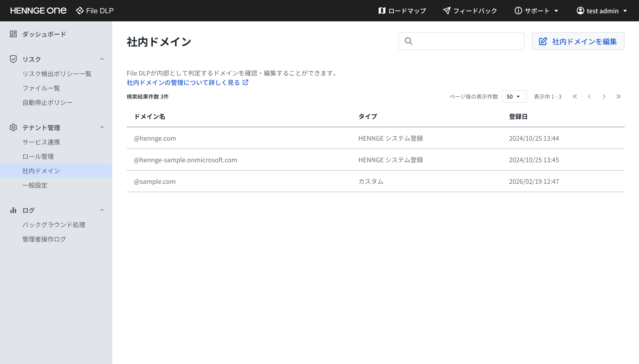Go to the first page of results
This screenshot has width=639, height=364.
pyautogui.click(x=575, y=96)
